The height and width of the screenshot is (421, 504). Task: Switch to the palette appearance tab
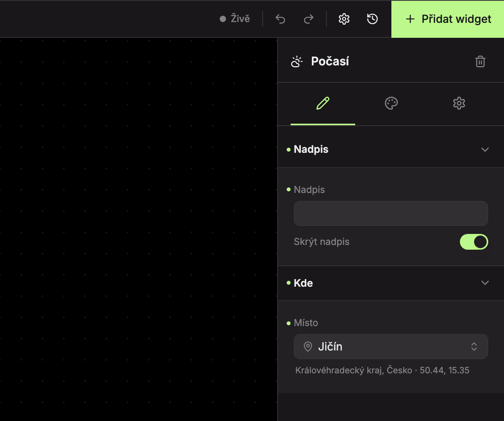(391, 103)
